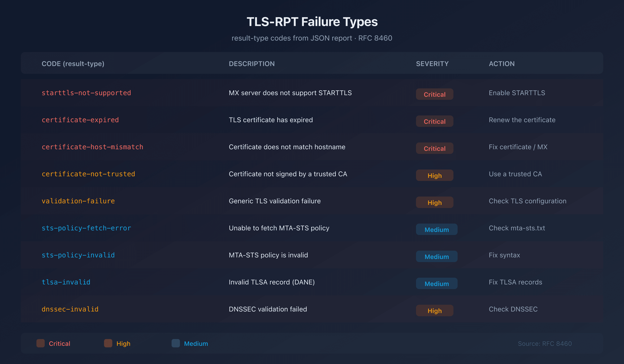Open the Source: RFC 8460 reference
Image resolution: width=624 pixels, height=364 pixels.
pos(545,343)
